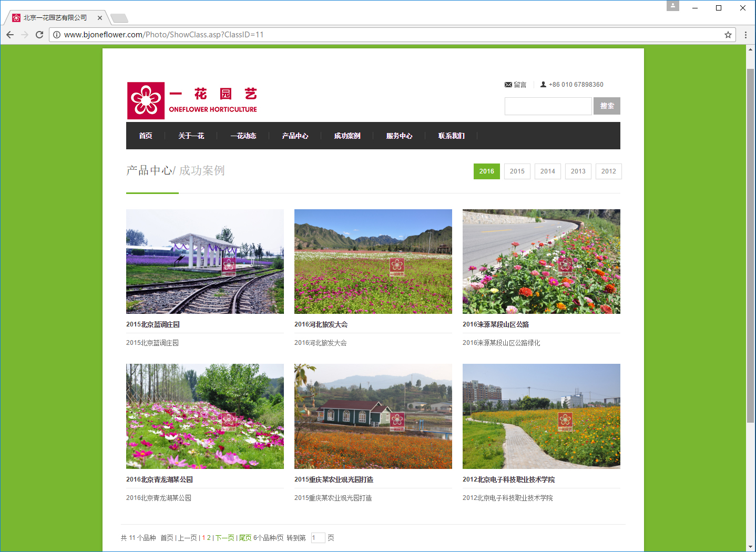Image resolution: width=756 pixels, height=552 pixels.
Task: Open the railway track garden thumbnail
Action: 205,261
